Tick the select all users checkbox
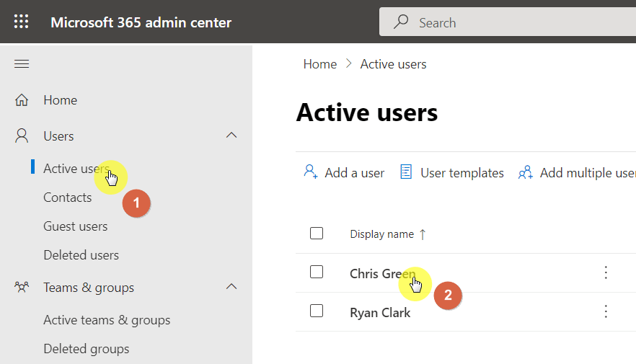This screenshot has width=636, height=364. pyautogui.click(x=317, y=234)
